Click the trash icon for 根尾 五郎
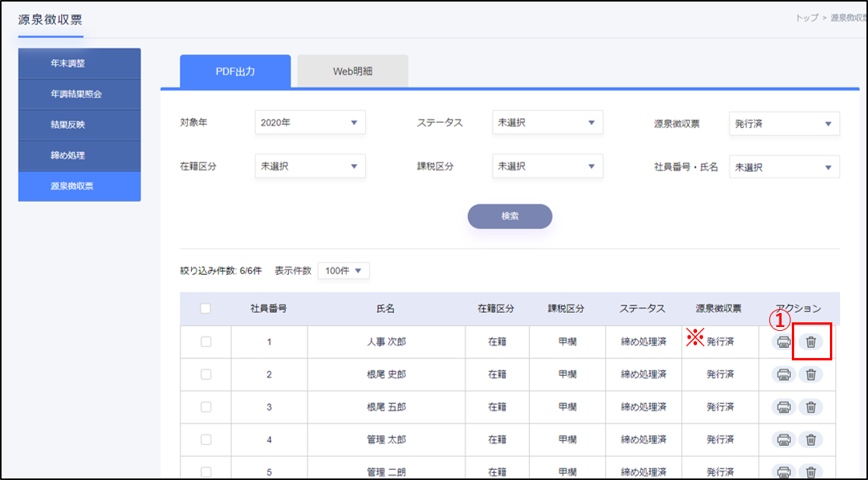 coord(810,407)
